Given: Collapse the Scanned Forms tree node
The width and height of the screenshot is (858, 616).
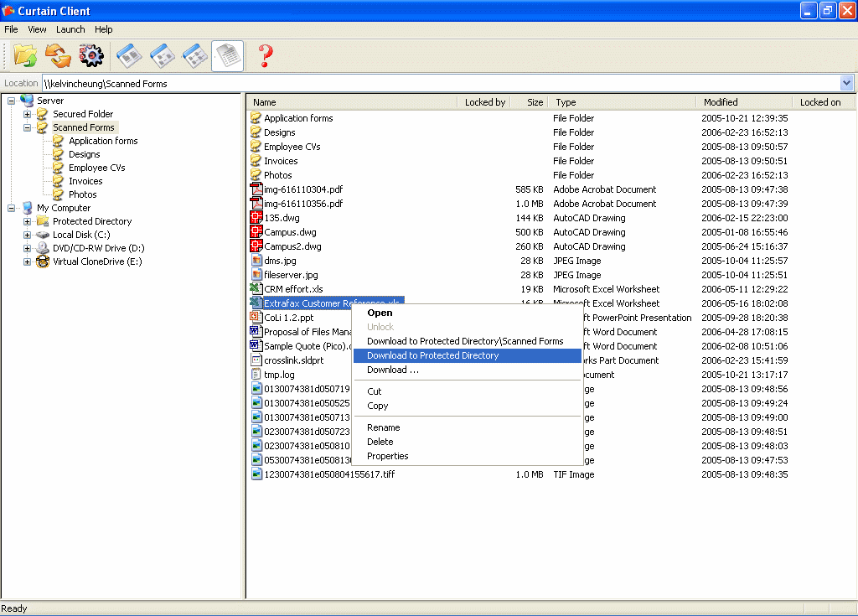Looking at the screenshot, I should 28,127.
